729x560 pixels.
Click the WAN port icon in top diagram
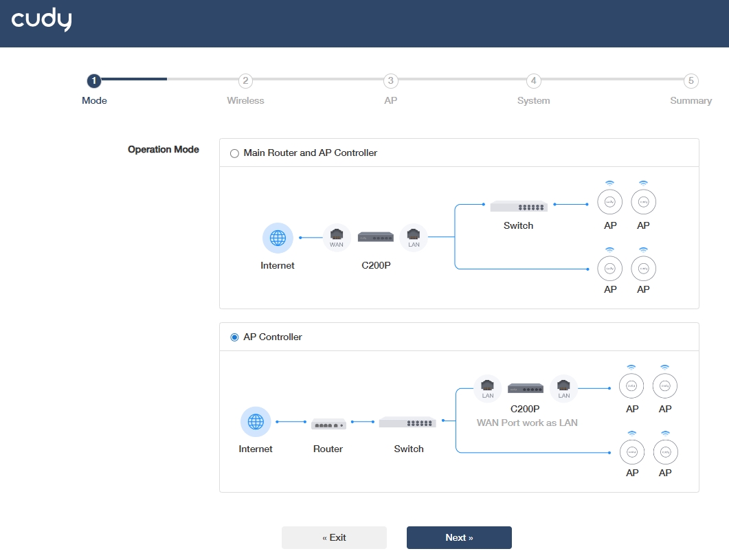(337, 237)
